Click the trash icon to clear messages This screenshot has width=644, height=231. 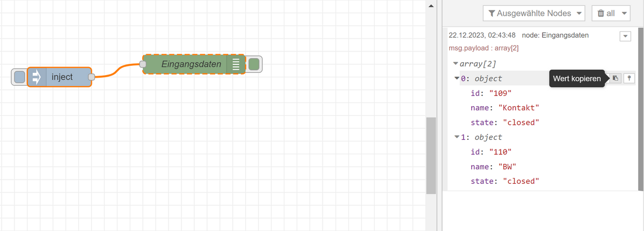click(601, 13)
